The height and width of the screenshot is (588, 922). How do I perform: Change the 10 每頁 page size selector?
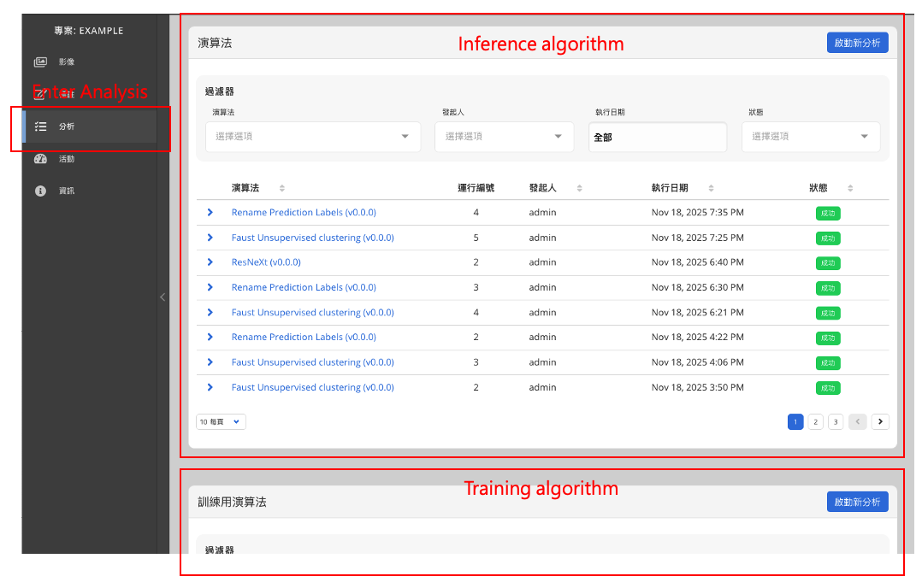(x=221, y=421)
